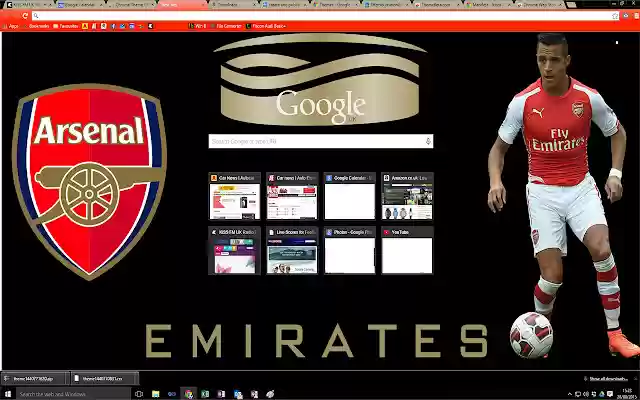Open the Google Calendar thumbnail
Viewport: 640px width, 400px height.
(x=349, y=196)
